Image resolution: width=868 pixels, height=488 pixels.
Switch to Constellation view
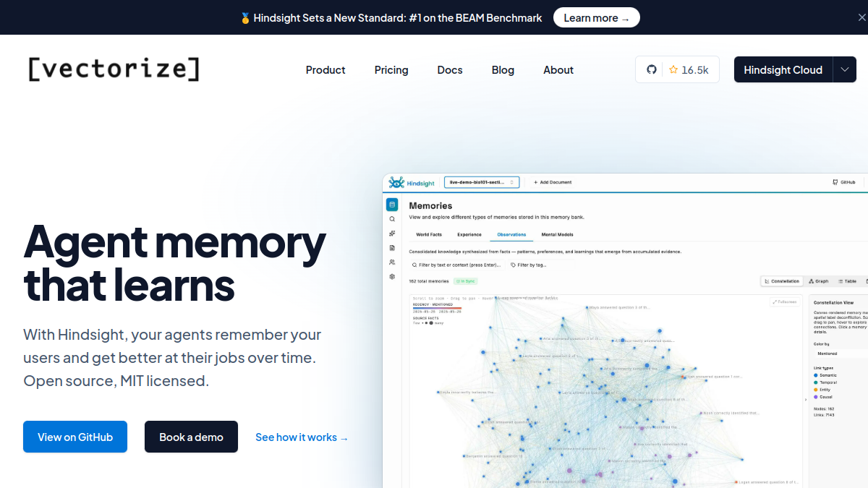[x=782, y=281]
